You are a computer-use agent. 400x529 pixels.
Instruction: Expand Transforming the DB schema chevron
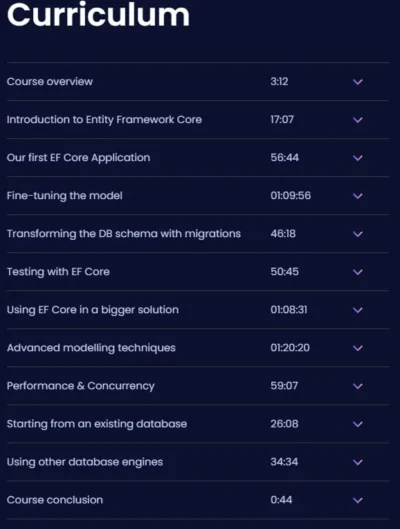coord(358,234)
